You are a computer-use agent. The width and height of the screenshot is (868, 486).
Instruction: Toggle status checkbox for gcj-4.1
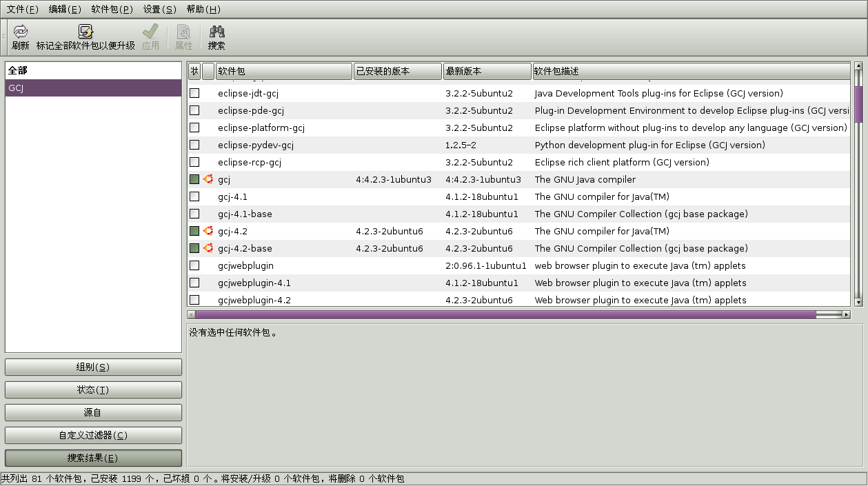click(194, 196)
